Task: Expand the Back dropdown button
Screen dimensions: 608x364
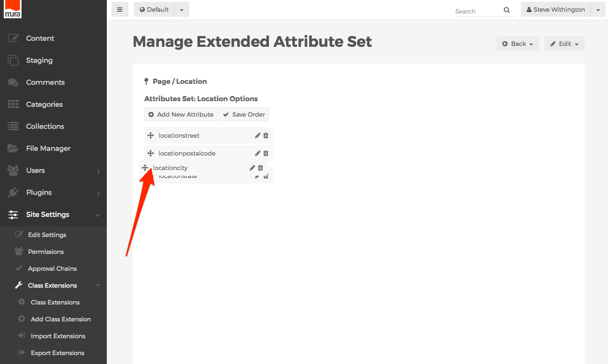Action: (x=518, y=44)
